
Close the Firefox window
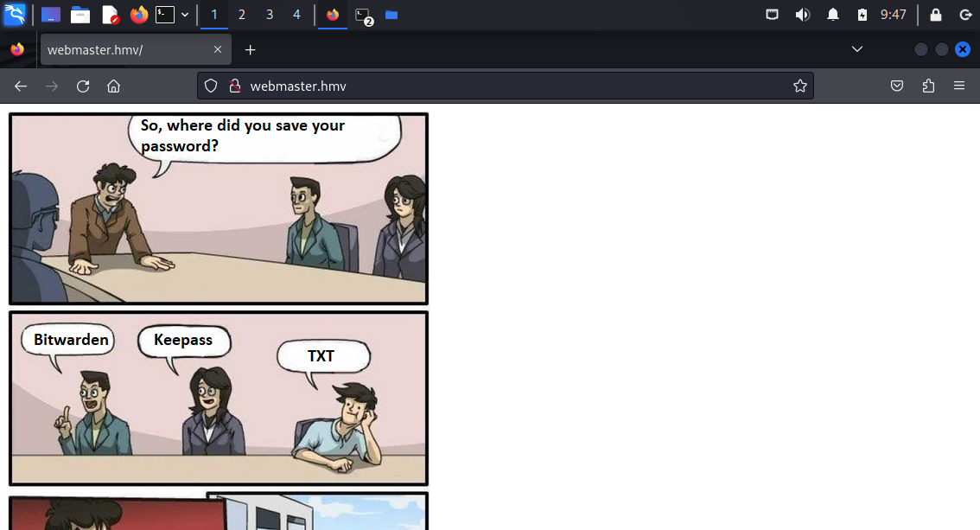963,49
